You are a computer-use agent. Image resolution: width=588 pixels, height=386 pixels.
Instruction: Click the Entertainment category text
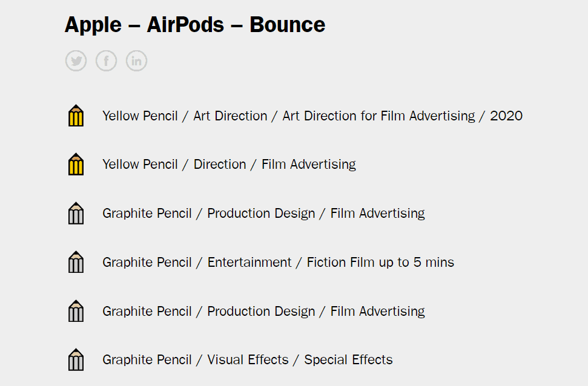[249, 262]
